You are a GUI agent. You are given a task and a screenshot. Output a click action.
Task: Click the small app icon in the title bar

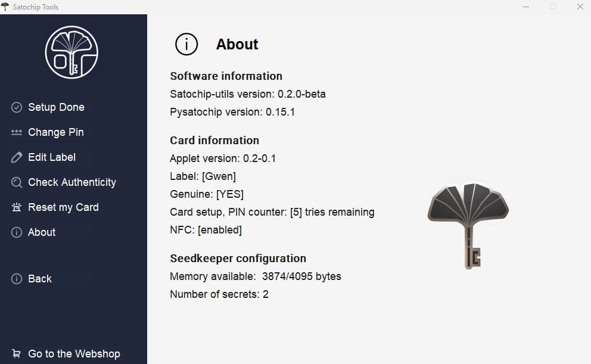coord(5,7)
